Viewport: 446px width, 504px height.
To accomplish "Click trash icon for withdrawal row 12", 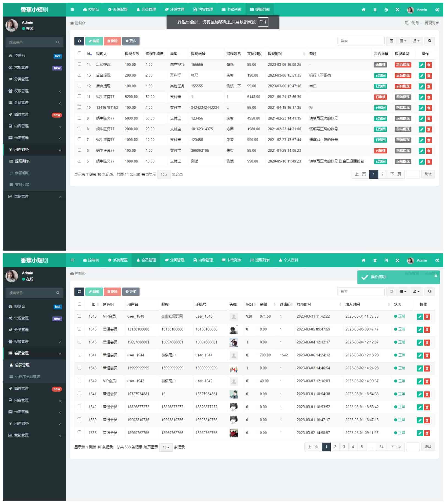I will click(x=428, y=86).
